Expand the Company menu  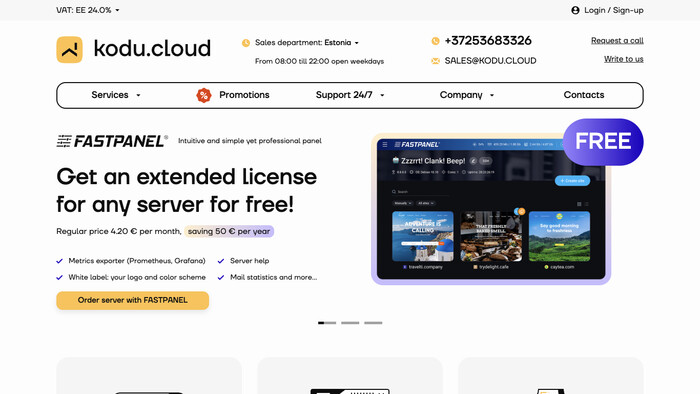click(467, 95)
